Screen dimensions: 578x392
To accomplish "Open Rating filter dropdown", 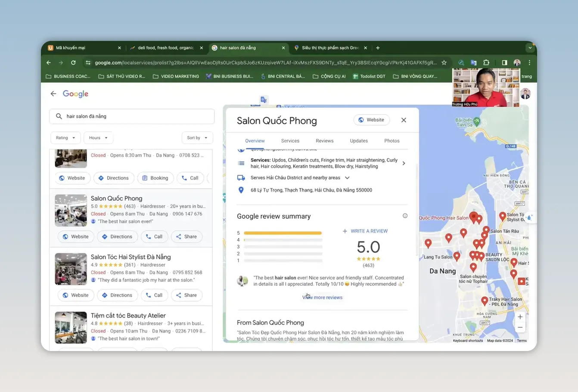I will [x=65, y=138].
